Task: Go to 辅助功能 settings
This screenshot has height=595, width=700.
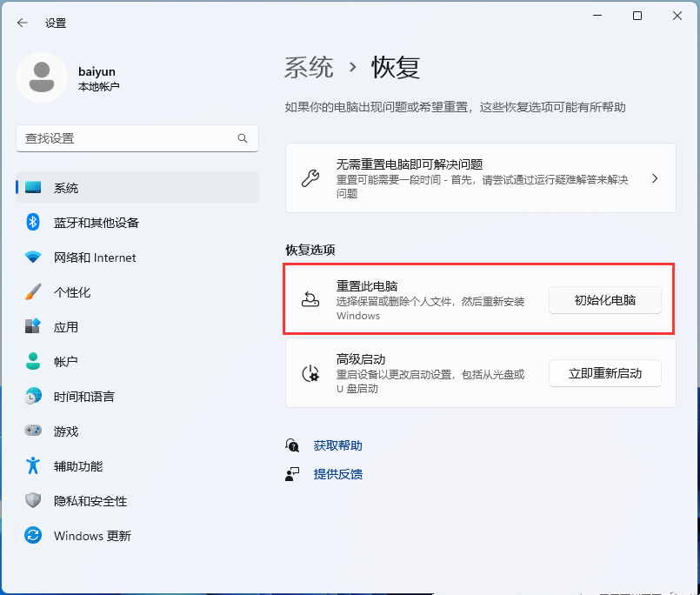Action: 137,465
